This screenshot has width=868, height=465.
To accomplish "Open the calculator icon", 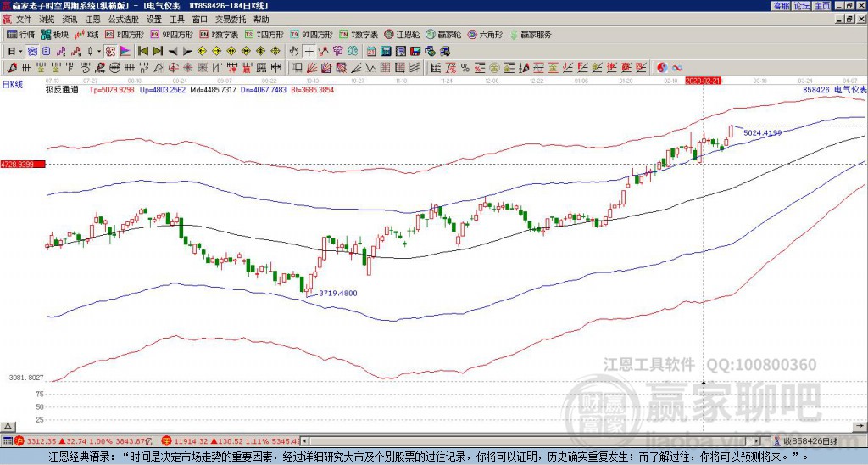I will click(386, 52).
